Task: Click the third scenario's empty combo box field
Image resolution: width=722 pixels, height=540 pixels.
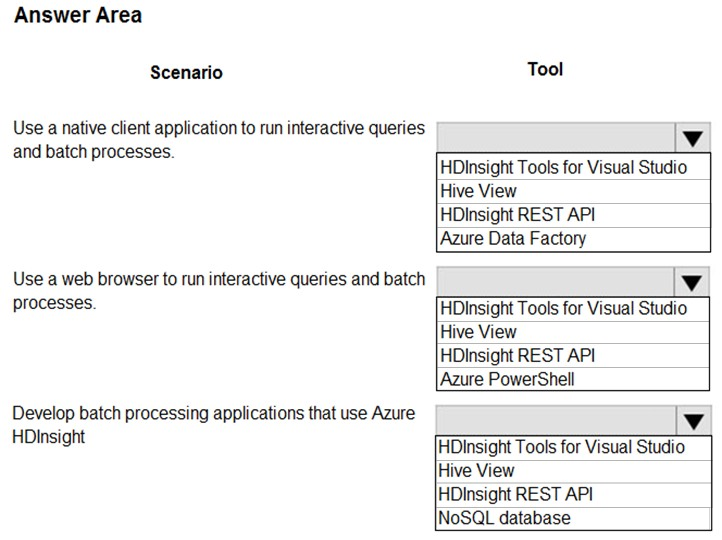Action: point(556,421)
